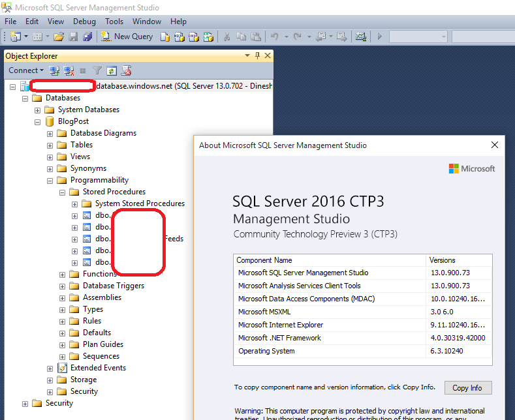Open the Edit menu
515x420 pixels.
point(32,22)
